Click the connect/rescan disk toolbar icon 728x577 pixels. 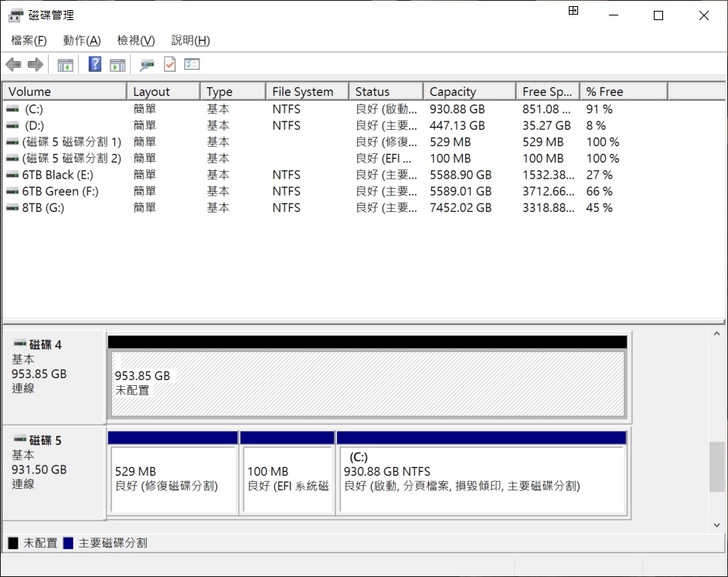(147, 65)
